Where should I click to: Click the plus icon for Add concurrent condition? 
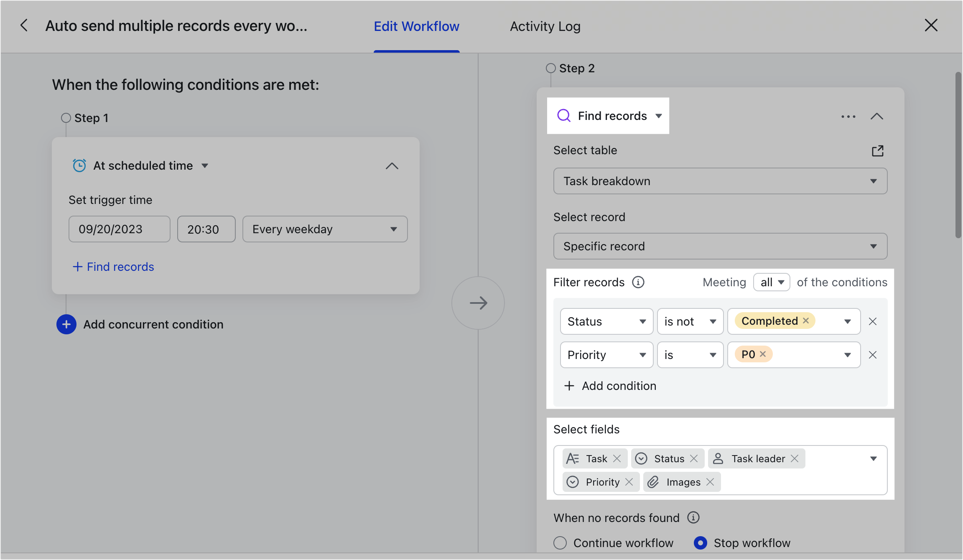click(x=66, y=324)
